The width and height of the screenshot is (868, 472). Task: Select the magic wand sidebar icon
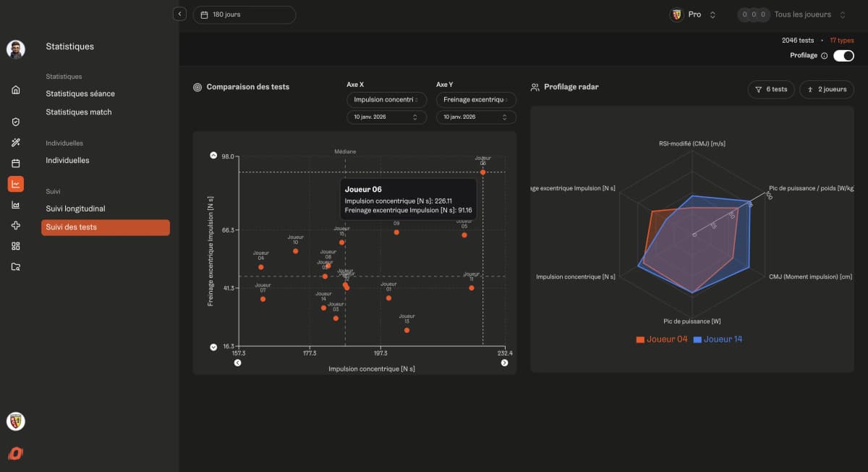(x=16, y=143)
